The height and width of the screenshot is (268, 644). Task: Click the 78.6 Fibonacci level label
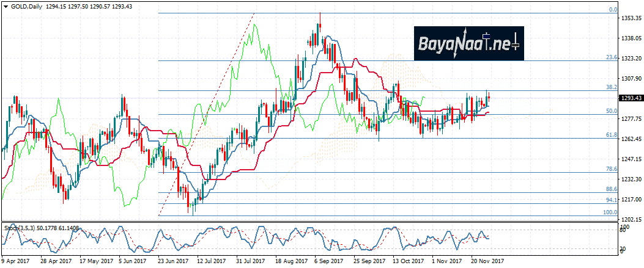[x=610, y=168]
